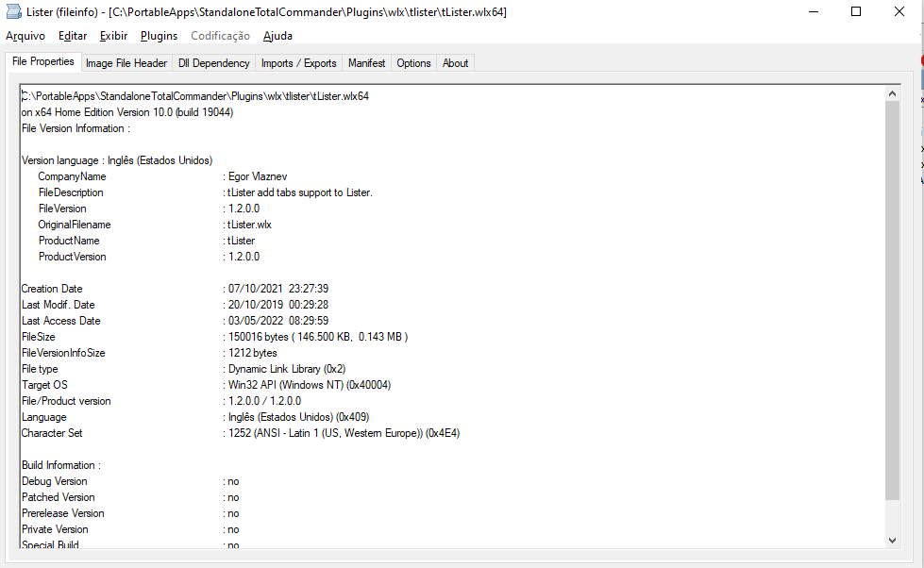Open the Editar menu
This screenshot has width=924, height=568.
click(x=72, y=35)
